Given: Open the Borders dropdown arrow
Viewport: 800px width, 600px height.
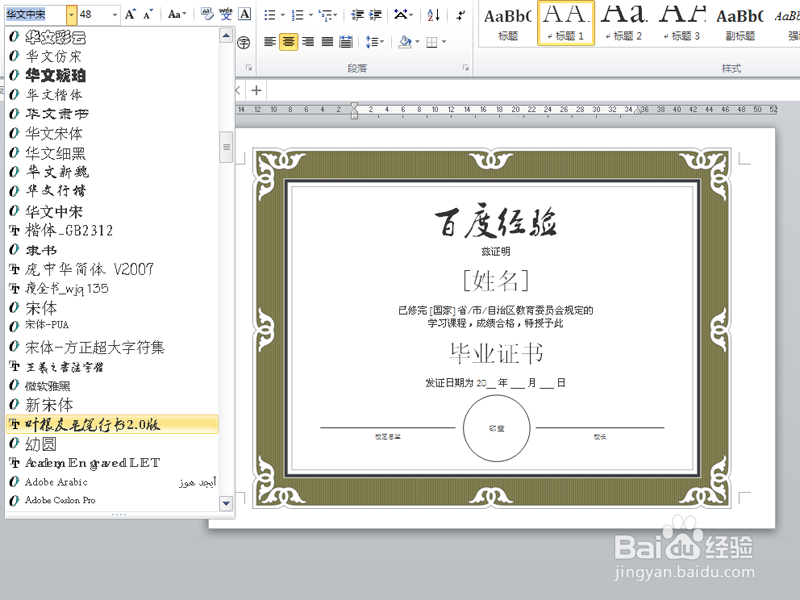Looking at the screenshot, I should pos(444,42).
